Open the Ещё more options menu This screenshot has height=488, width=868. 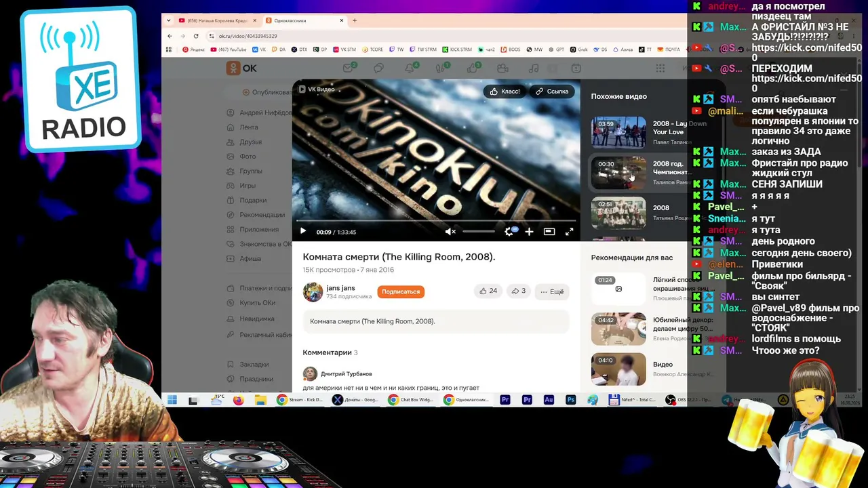[552, 291]
